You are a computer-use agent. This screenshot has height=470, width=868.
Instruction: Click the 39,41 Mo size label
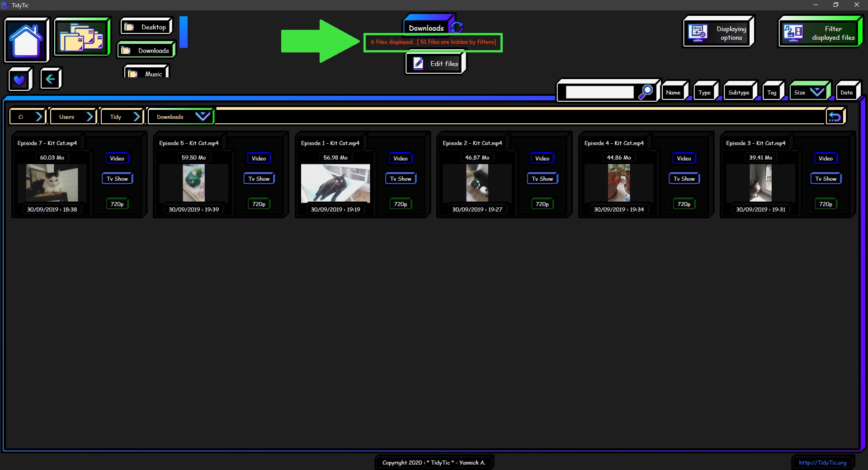coord(760,157)
